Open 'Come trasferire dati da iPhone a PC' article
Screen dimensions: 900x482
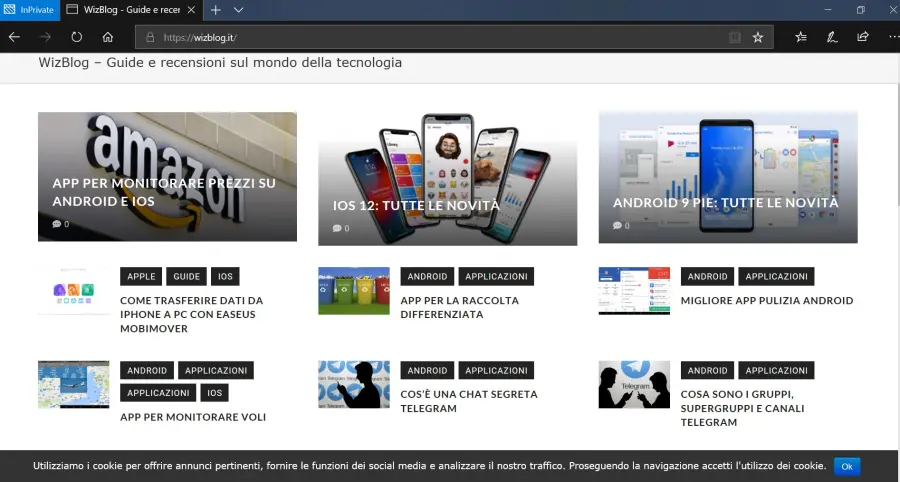[x=192, y=314]
